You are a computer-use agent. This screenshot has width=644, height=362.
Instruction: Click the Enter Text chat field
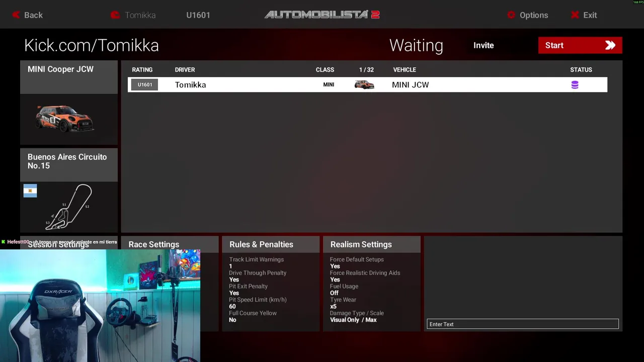point(523,324)
